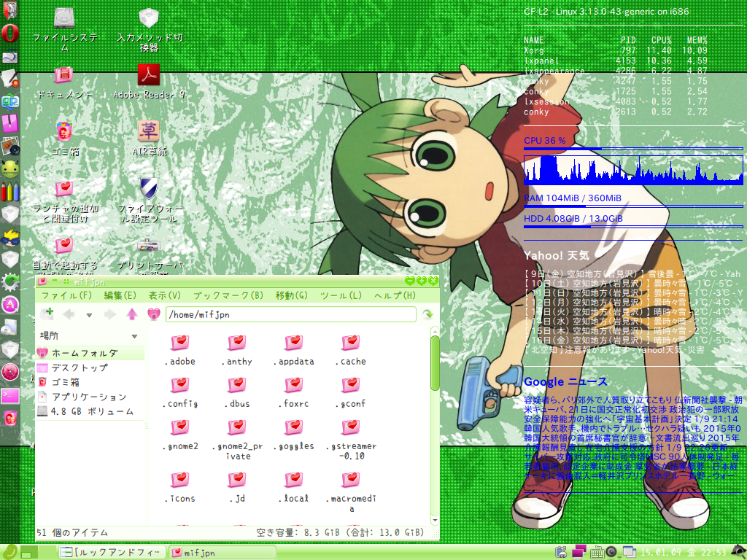Click the spiky-haired character dock icon
747x560 pixels.
point(9,237)
